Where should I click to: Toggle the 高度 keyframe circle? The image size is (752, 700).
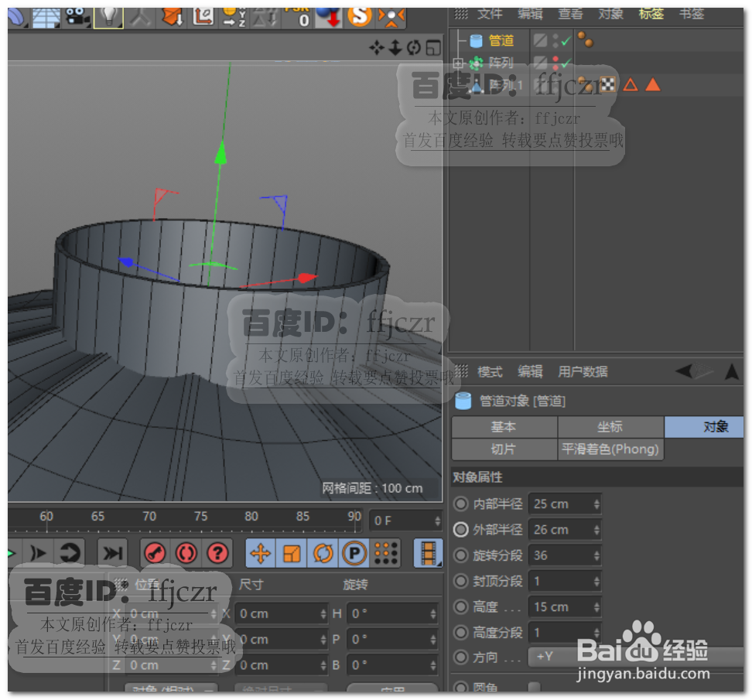tap(460, 607)
